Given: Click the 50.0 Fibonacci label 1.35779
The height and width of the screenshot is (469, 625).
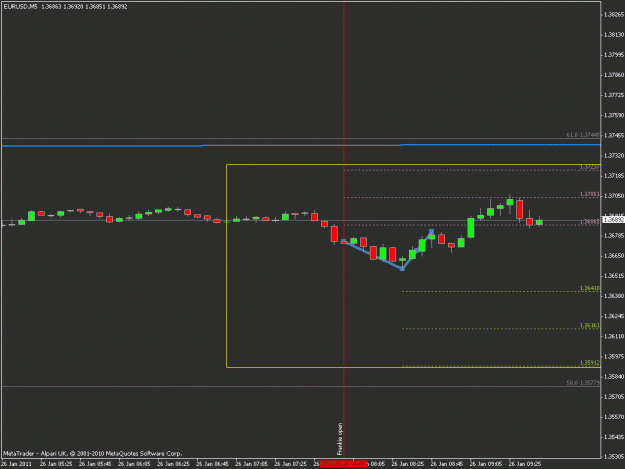Looking at the screenshot, I should (x=583, y=383).
